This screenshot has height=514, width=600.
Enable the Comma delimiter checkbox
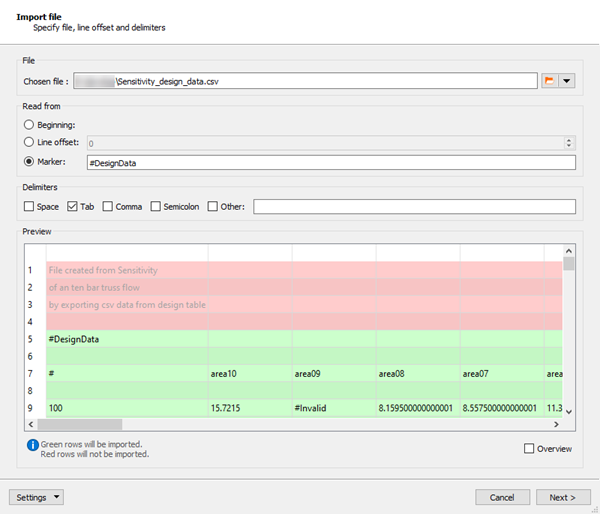(x=108, y=207)
